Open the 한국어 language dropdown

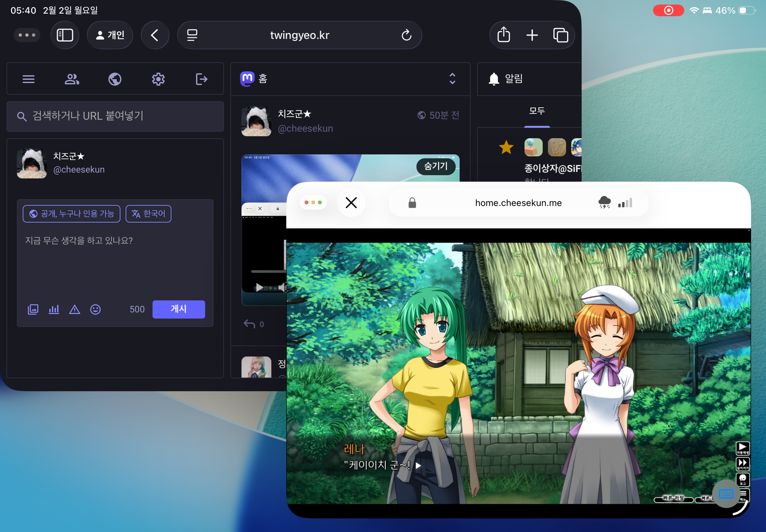[x=148, y=214]
